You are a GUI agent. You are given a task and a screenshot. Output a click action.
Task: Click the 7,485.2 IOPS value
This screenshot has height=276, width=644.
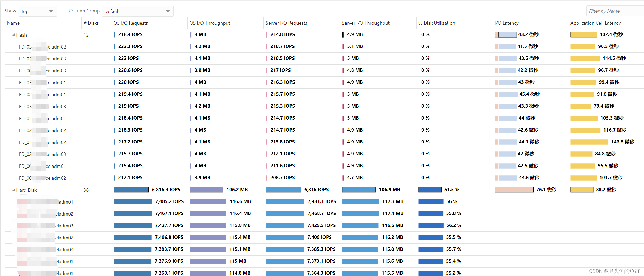tap(170, 201)
